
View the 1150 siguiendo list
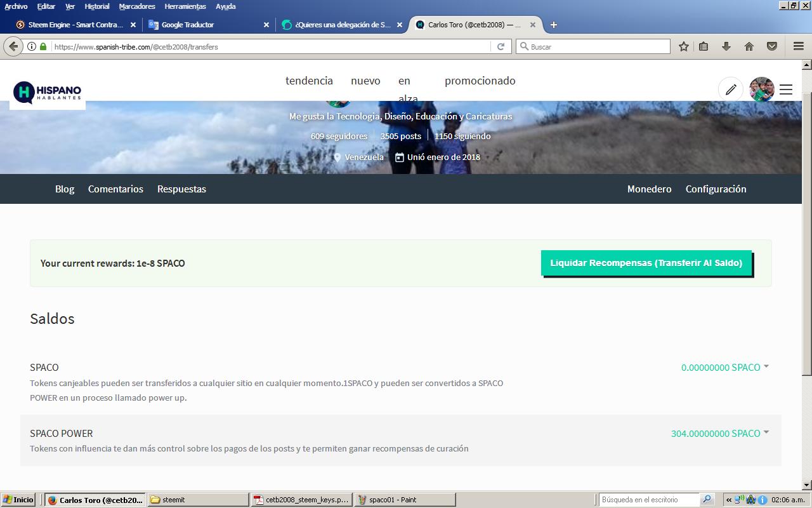(462, 136)
